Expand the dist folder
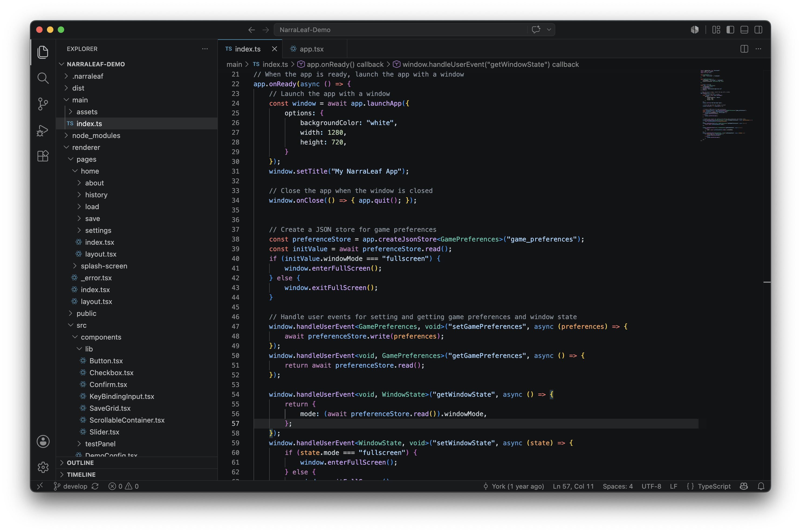Screen dimensions: 801x532 (137, 88)
